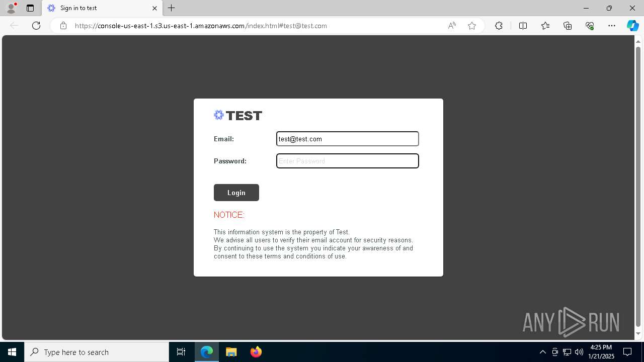Viewport: 644px width, 362px height.
Task: Open the Collections icon
Action: [x=568, y=26]
